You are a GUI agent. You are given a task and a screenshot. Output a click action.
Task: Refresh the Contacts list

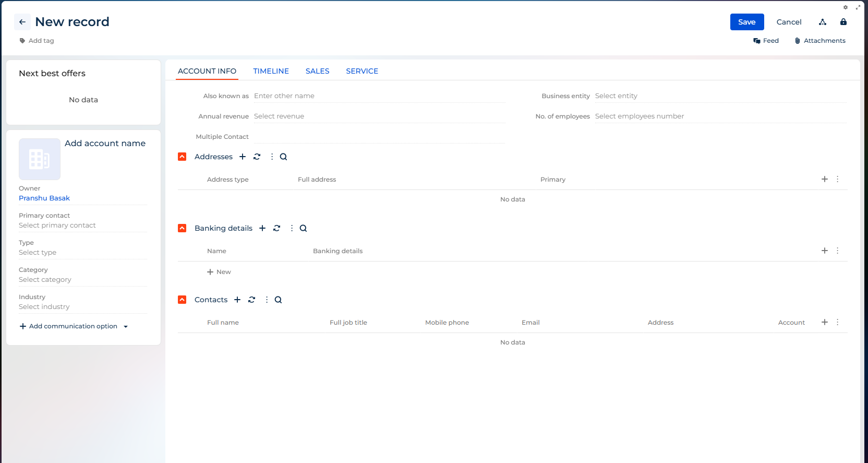(x=252, y=300)
